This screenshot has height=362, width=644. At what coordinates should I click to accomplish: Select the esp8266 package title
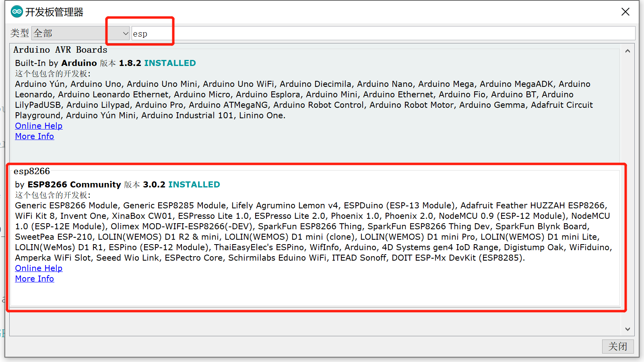[32, 171]
